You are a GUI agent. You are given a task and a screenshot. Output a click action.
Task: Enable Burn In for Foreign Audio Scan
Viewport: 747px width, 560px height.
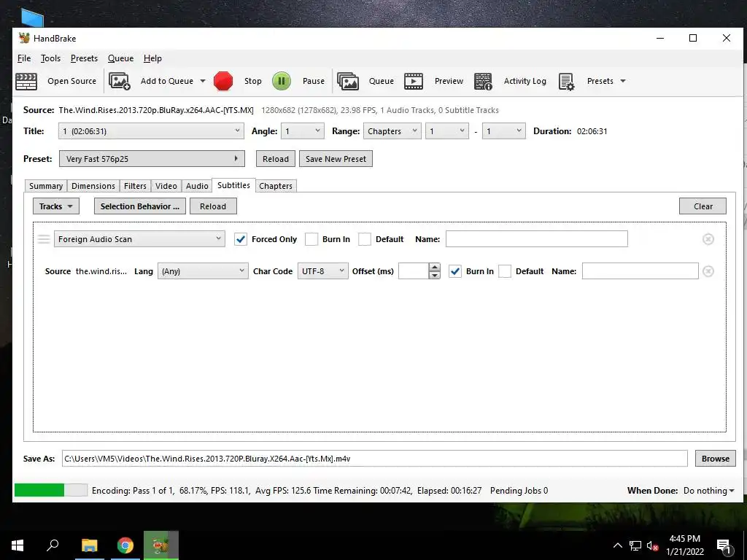click(311, 239)
